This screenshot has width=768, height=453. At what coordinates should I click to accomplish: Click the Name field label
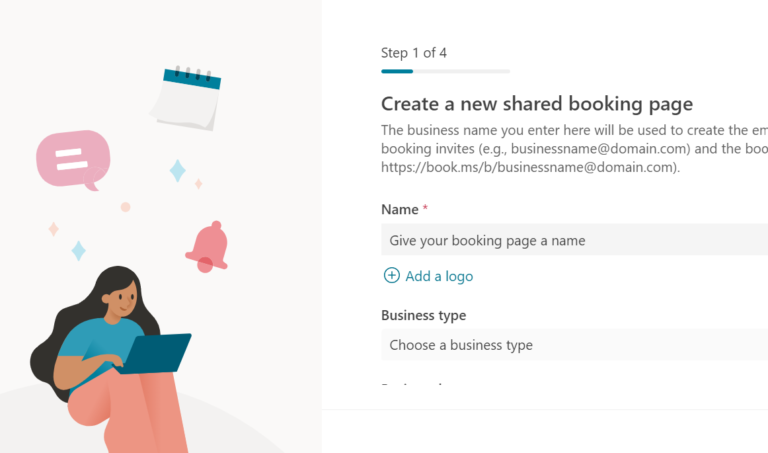(400, 210)
